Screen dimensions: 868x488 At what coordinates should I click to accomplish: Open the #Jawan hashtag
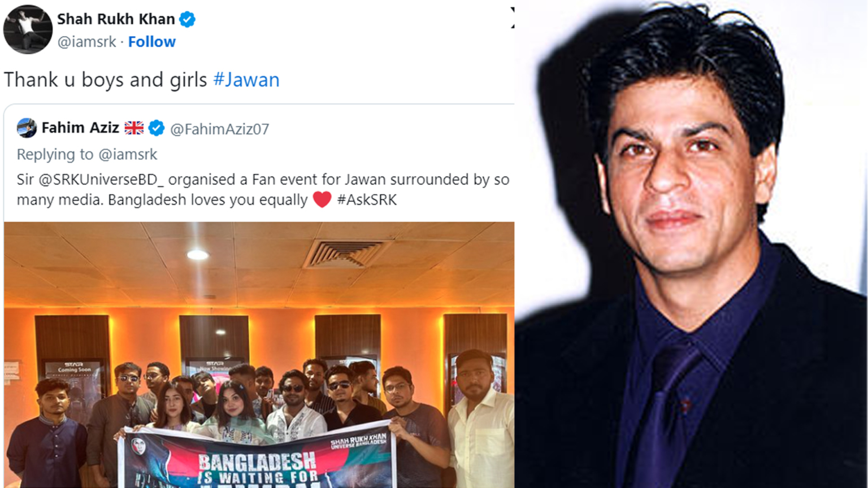point(246,80)
